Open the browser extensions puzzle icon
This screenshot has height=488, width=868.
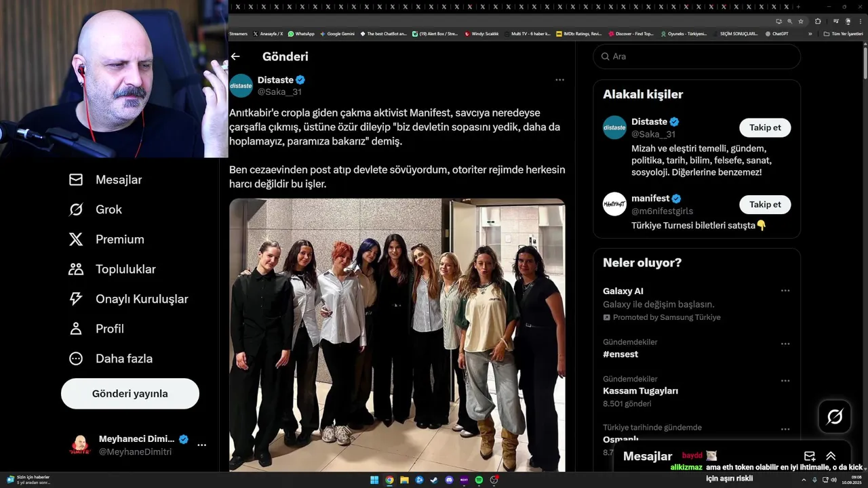(x=818, y=21)
